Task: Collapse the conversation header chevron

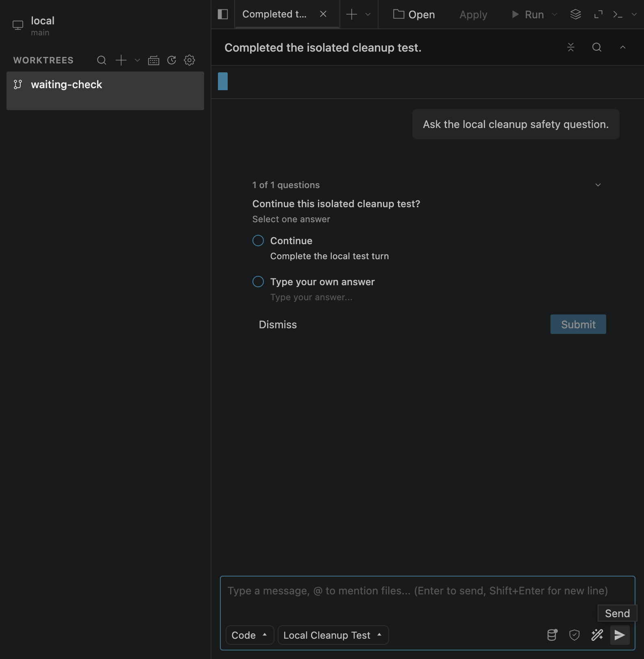Action: (622, 47)
